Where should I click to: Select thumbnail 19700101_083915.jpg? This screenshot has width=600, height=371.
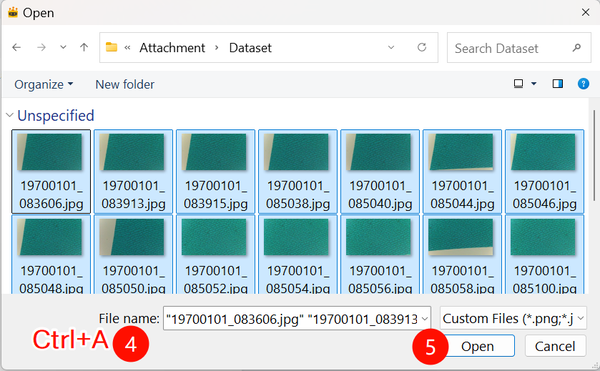coord(215,171)
